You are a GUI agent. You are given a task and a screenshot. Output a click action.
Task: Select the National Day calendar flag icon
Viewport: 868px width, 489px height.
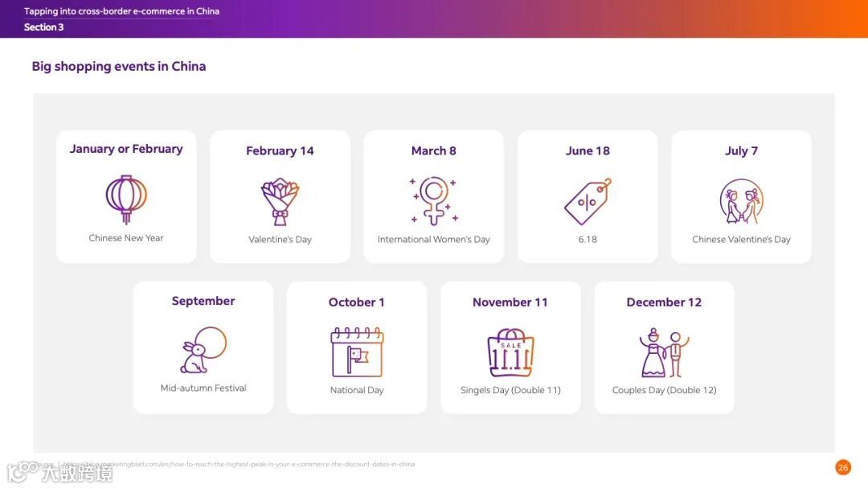coord(357,352)
